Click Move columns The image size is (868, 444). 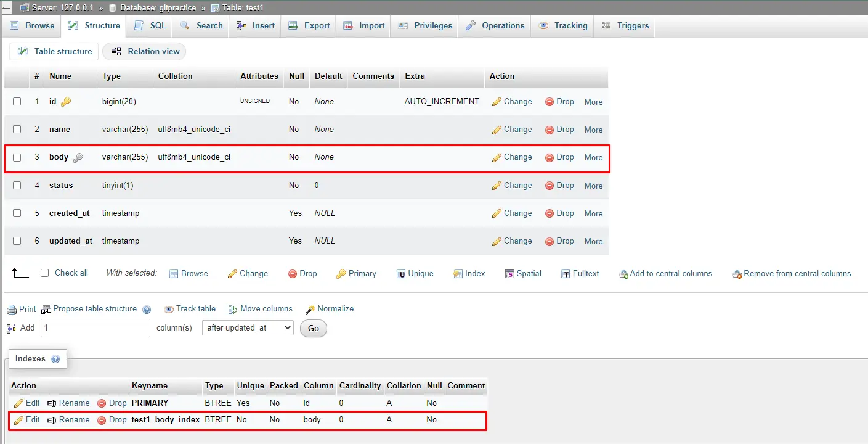pos(261,309)
